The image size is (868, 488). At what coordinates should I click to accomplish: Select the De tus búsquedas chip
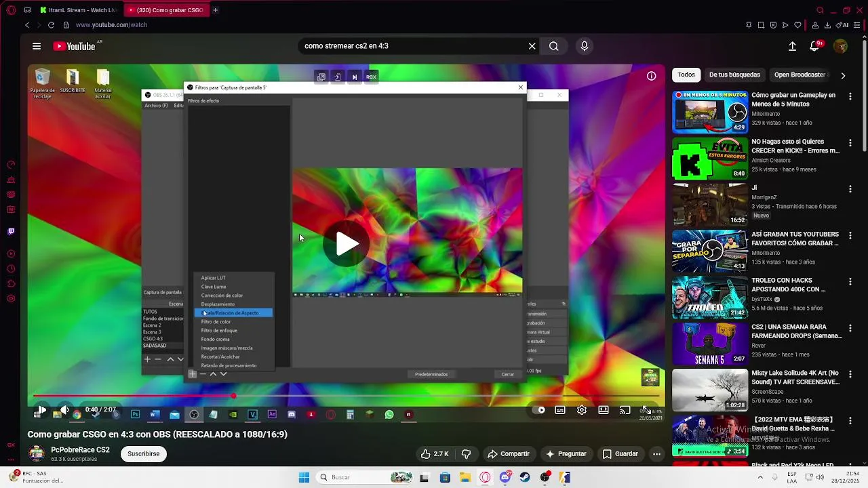(x=734, y=75)
